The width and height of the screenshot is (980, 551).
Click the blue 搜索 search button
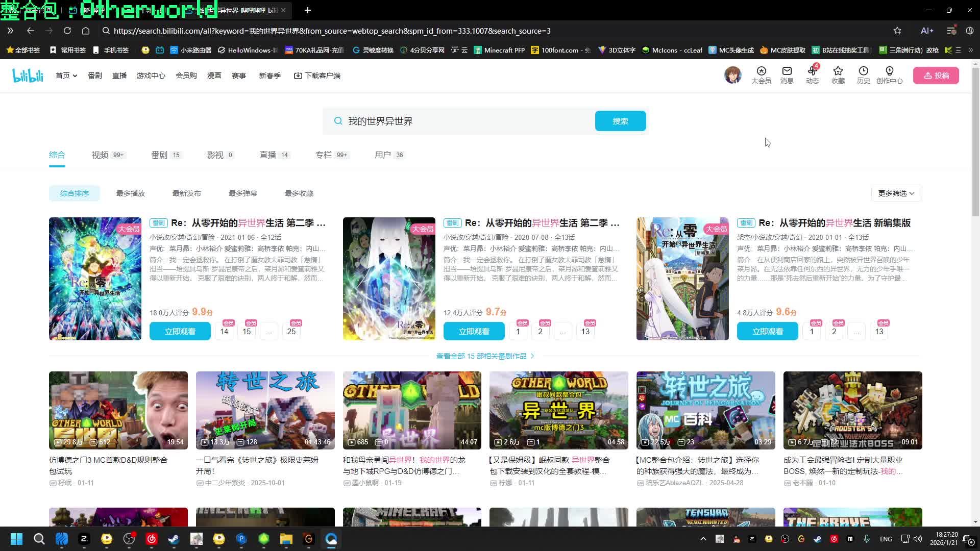[620, 121]
